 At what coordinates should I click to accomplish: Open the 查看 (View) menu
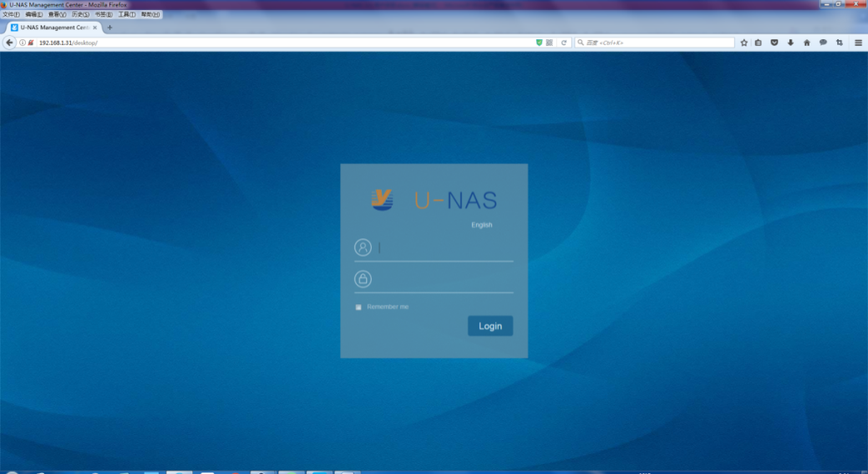[x=57, y=14]
